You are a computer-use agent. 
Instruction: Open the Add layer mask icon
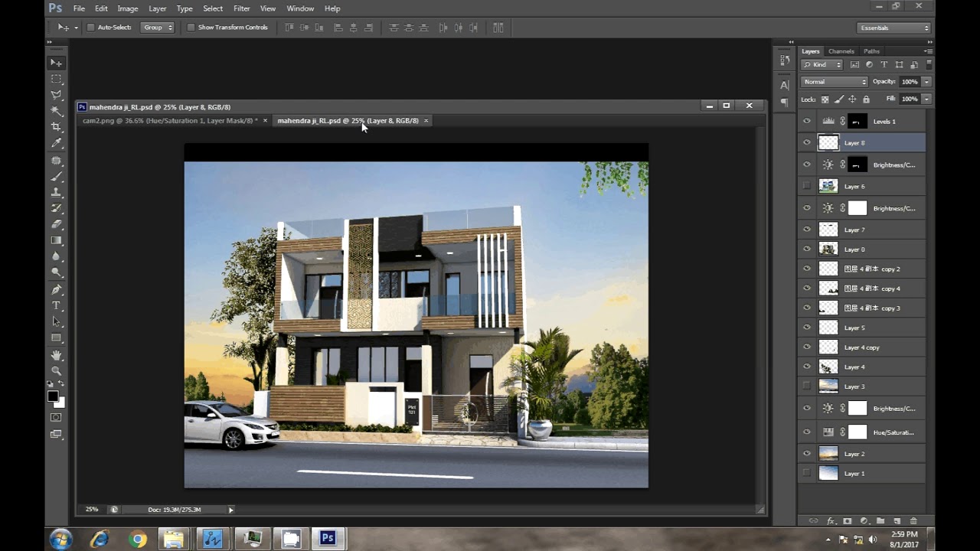(x=847, y=520)
